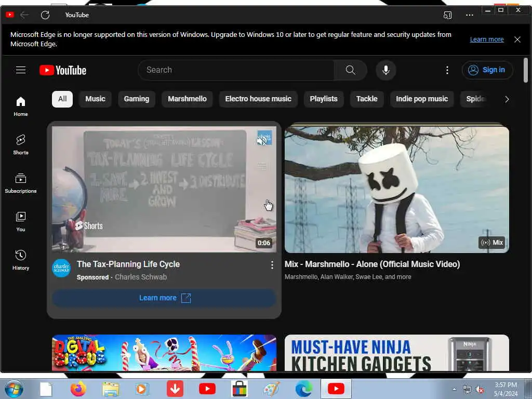Open the Amazing Digital Circus thumbnail

[x=164, y=353]
